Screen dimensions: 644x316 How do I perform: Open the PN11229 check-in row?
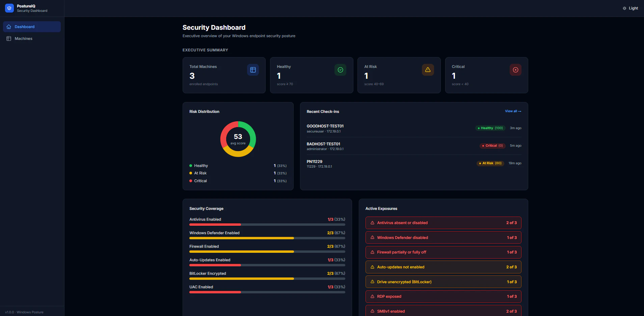click(x=414, y=164)
